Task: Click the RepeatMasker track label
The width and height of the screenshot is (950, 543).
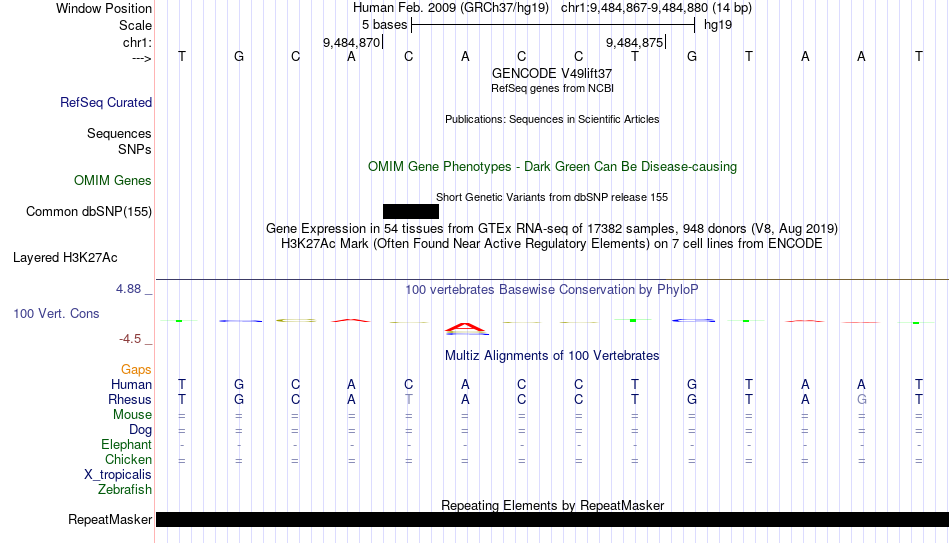Action: tap(110, 519)
